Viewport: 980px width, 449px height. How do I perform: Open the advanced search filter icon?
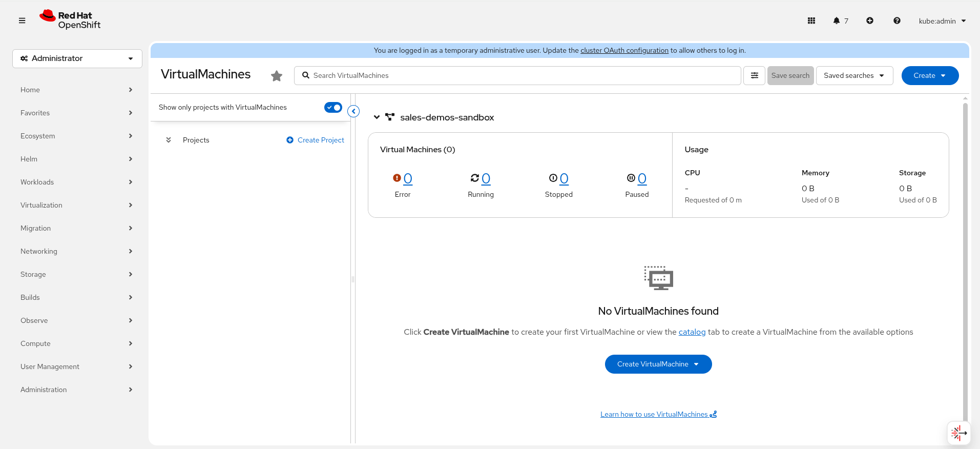(755, 75)
